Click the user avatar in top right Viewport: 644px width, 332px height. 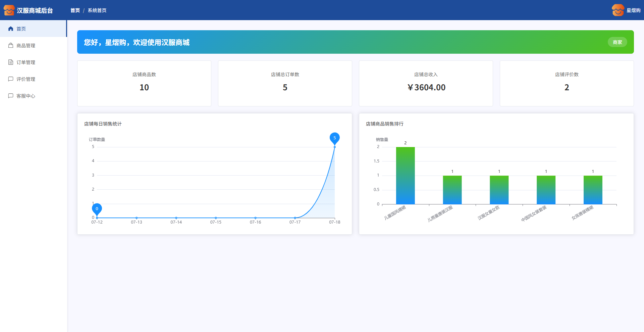pos(618,10)
